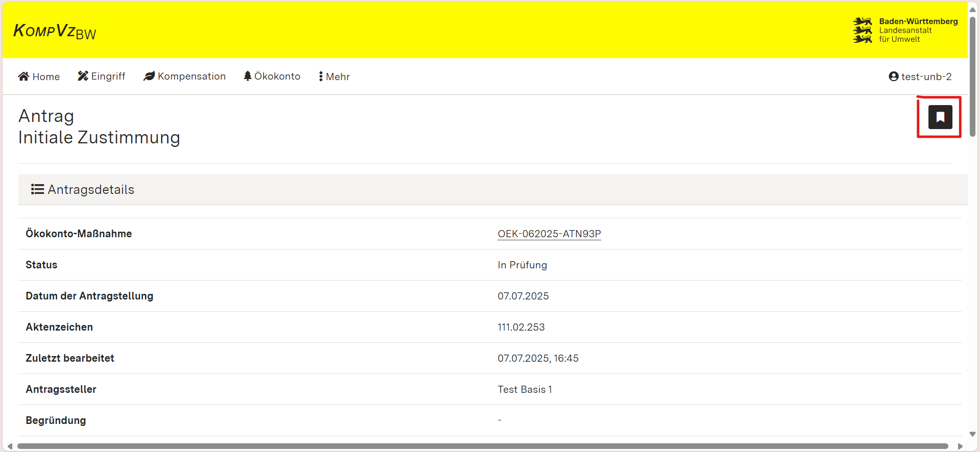This screenshot has height=452, width=980.
Task: Click the user avatar icon
Action: pos(893,77)
